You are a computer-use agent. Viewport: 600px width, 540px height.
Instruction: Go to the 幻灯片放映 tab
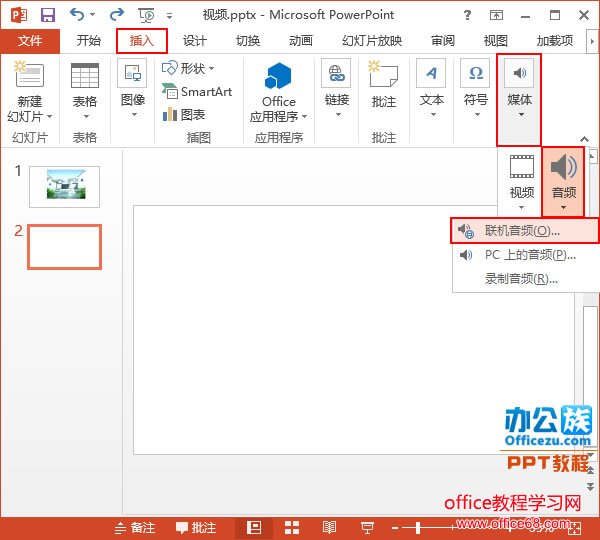click(x=372, y=41)
